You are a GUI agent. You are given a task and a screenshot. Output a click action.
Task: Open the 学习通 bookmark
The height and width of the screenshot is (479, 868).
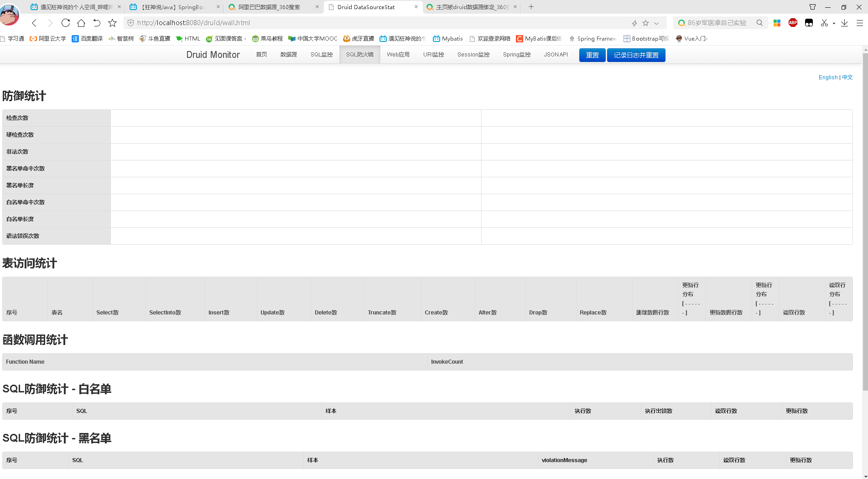coord(12,39)
